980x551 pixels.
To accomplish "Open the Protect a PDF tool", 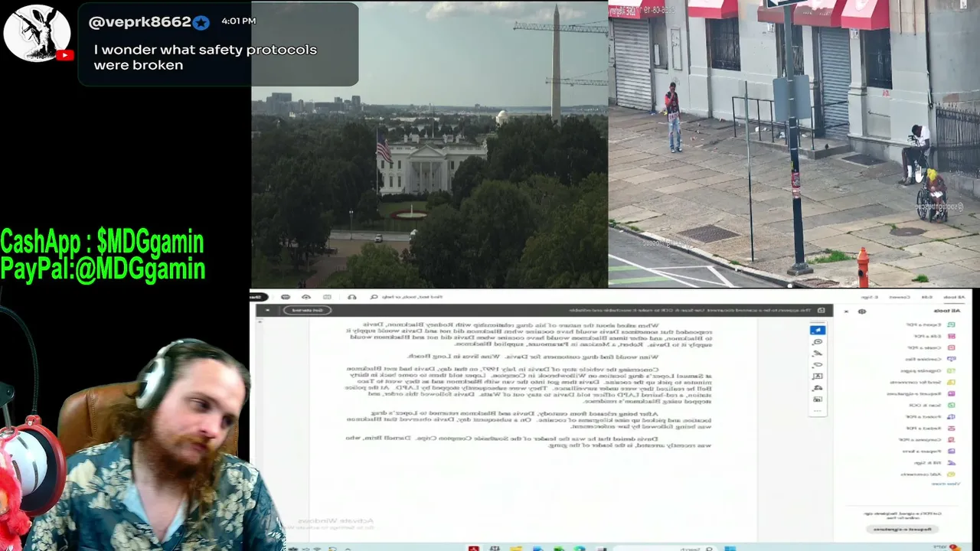I will [x=932, y=416].
